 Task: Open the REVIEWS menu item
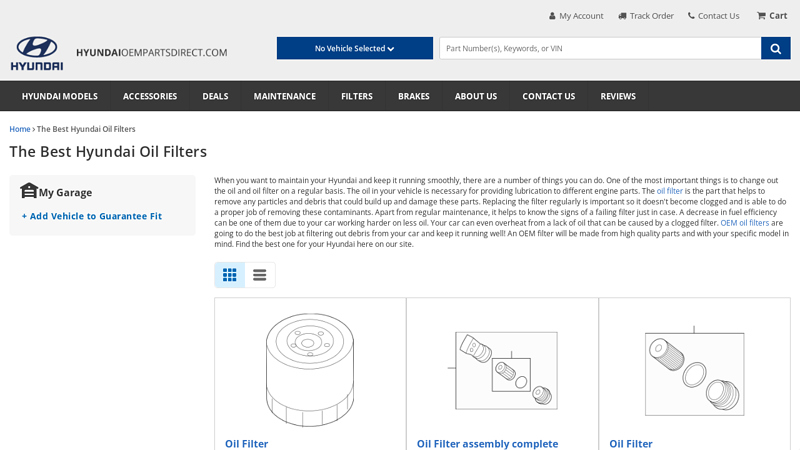pyautogui.click(x=618, y=96)
